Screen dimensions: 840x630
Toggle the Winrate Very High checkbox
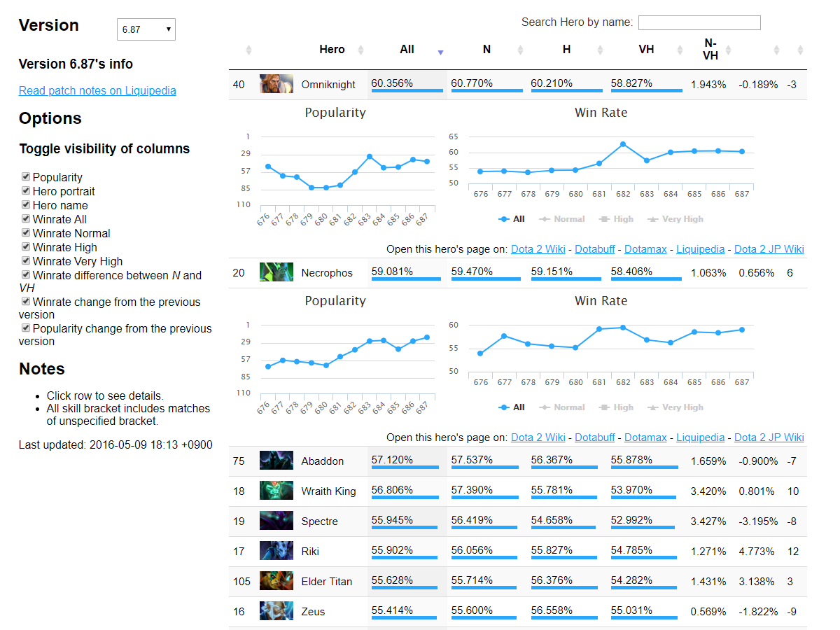26,262
